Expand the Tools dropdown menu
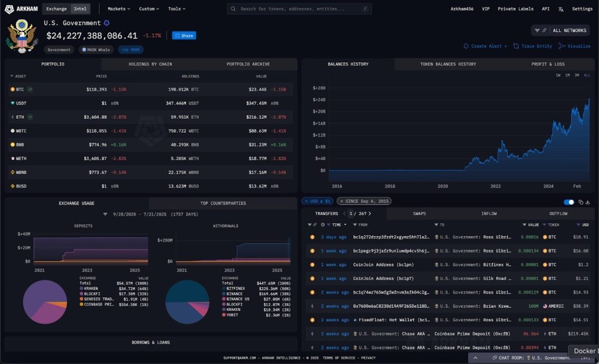599x364 pixels. tap(176, 9)
